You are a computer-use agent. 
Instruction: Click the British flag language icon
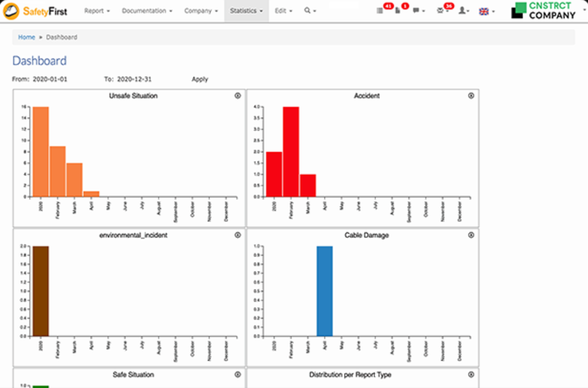484,11
